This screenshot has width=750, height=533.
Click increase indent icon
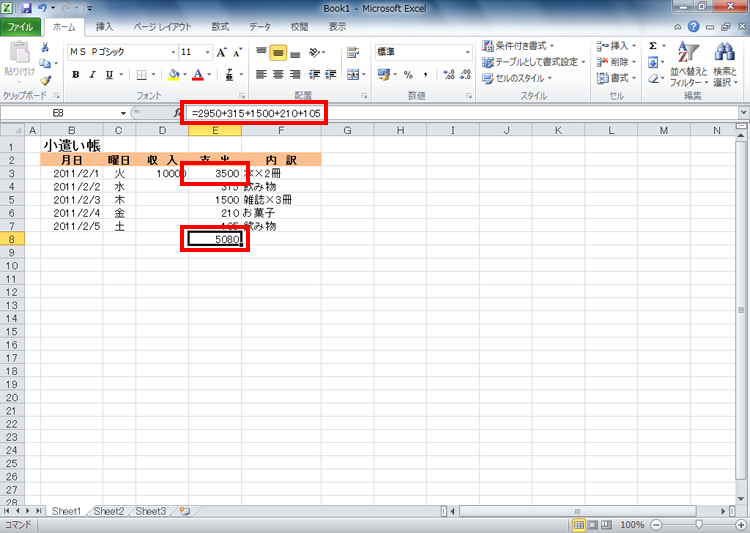coord(331,74)
